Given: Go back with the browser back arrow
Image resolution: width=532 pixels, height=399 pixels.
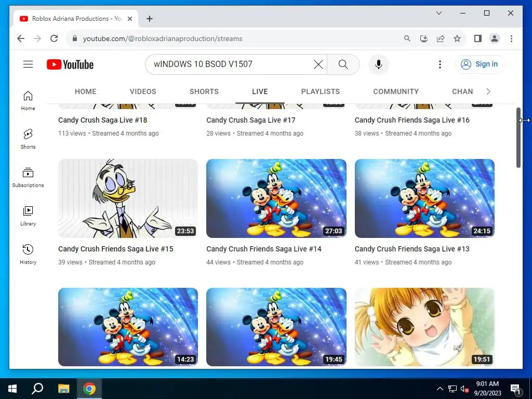Looking at the screenshot, I should click(x=21, y=38).
